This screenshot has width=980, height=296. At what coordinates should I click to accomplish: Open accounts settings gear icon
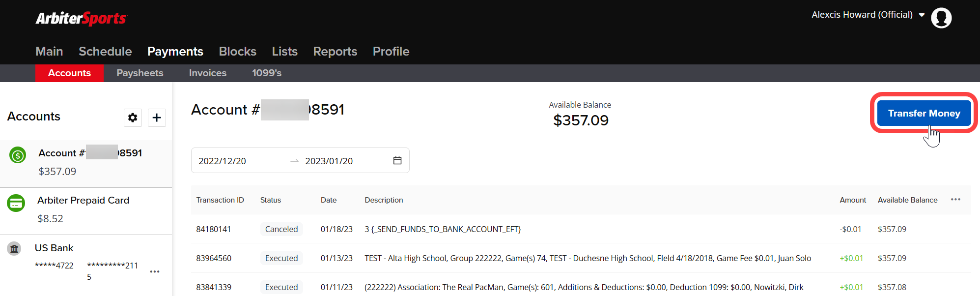[133, 118]
